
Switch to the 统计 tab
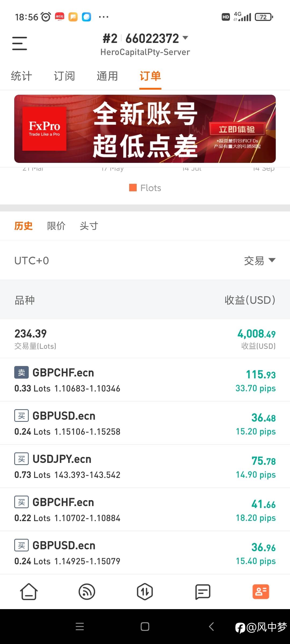coord(21,76)
